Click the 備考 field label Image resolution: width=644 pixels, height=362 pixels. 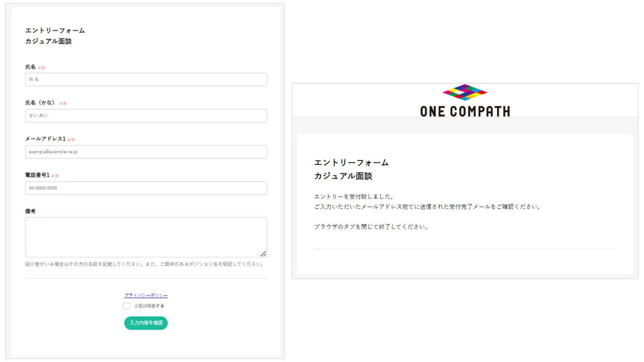(x=30, y=211)
